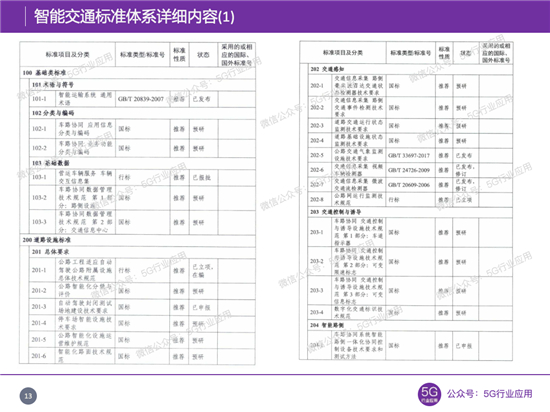
Task: Click row number 201-1
Action: (39, 270)
